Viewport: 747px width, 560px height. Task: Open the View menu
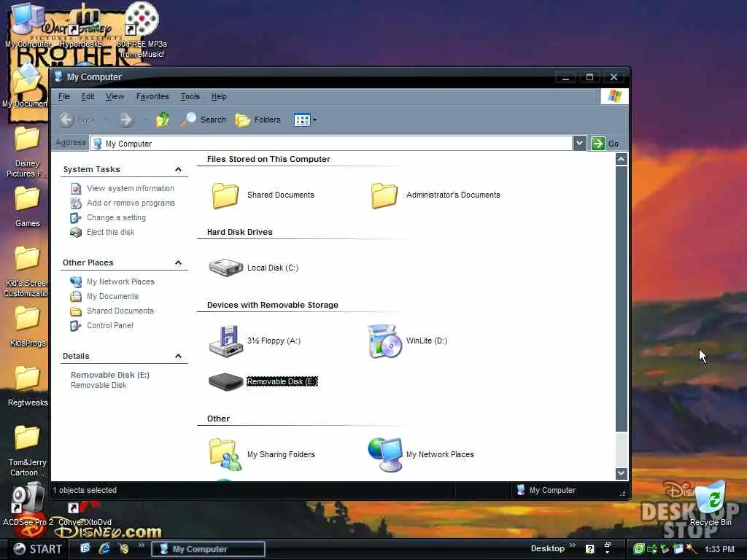[x=115, y=97]
